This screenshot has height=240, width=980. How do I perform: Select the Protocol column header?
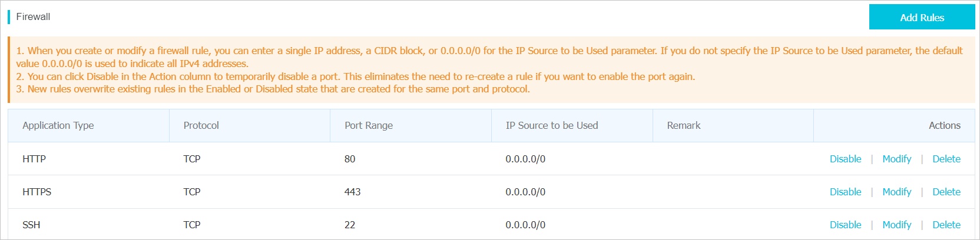pyautogui.click(x=201, y=125)
